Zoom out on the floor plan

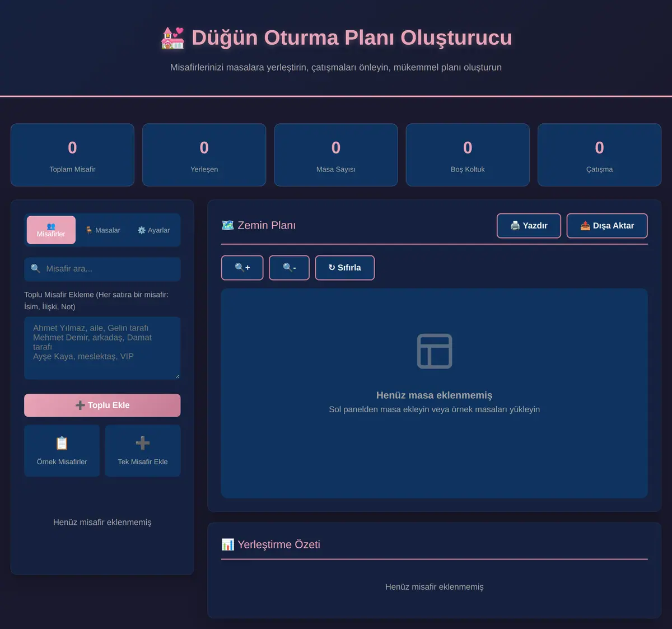click(289, 268)
